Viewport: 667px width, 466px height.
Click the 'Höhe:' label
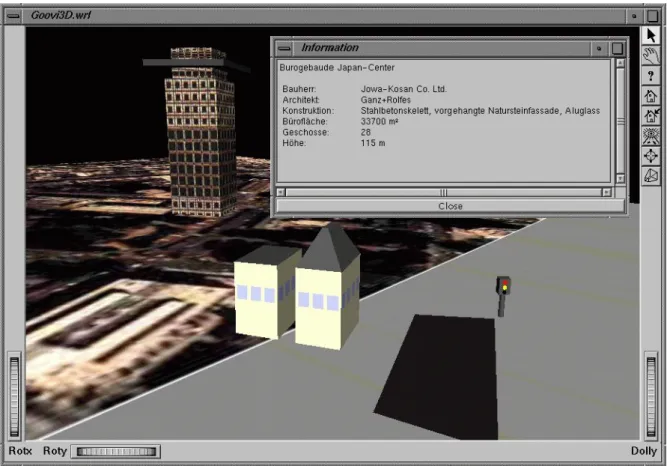(294, 143)
